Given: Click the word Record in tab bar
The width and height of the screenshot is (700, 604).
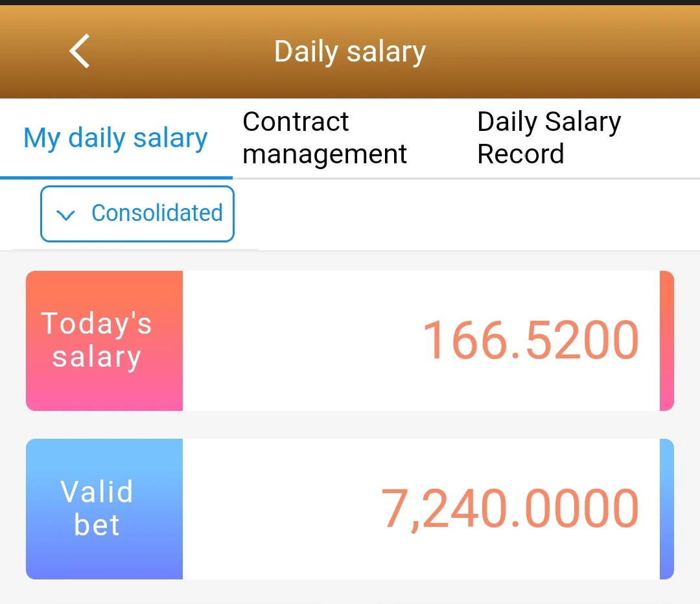Looking at the screenshot, I should click(x=520, y=154).
